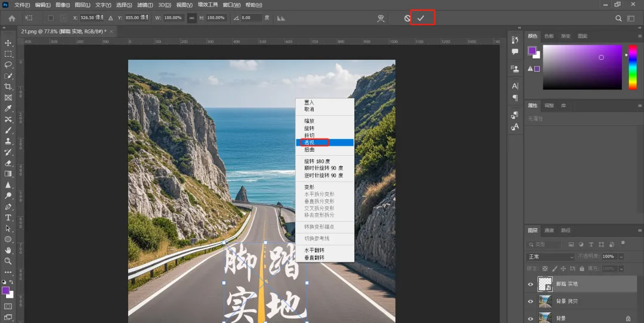The height and width of the screenshot is (323, 644).
Task: Open the 正常 blend mode dropdown
Action: click(550, 257)
